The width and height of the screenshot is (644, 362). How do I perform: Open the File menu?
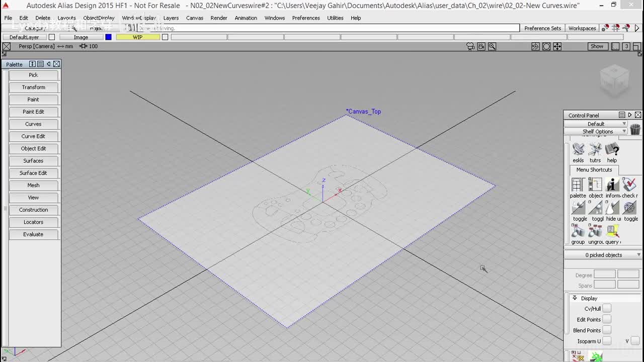click(x=9, y=18)
